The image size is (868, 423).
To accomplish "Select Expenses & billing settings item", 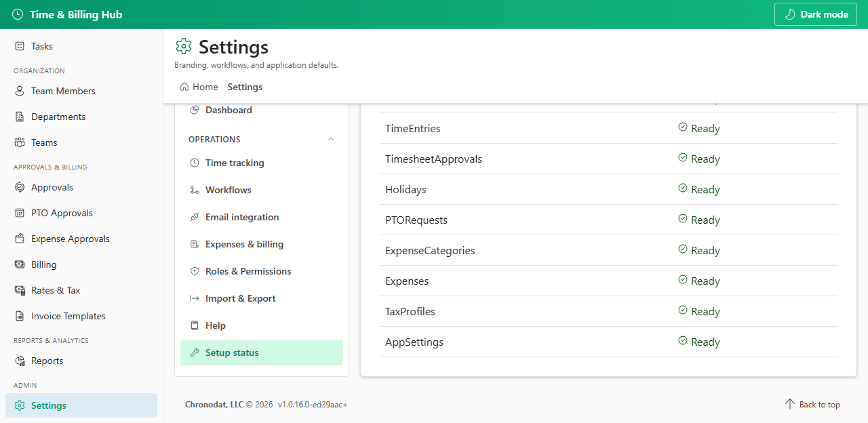I will (x=262, y=244).
